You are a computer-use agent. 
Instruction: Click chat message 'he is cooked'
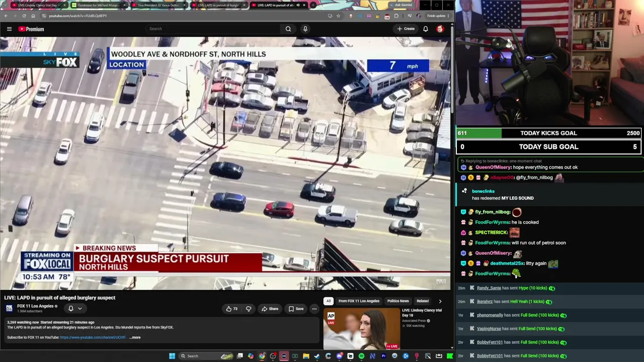(525, 222)
